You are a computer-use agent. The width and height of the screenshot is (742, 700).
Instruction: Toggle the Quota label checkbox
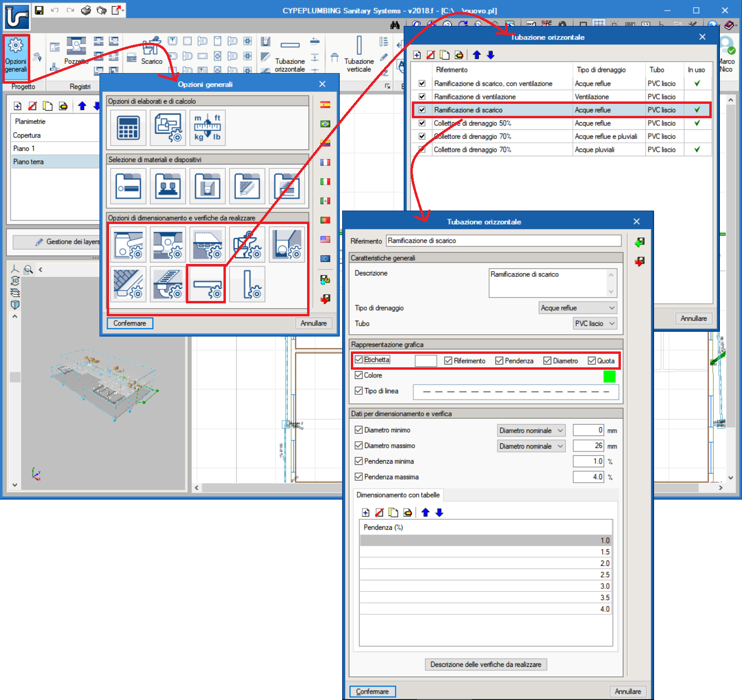coord(592,361)
